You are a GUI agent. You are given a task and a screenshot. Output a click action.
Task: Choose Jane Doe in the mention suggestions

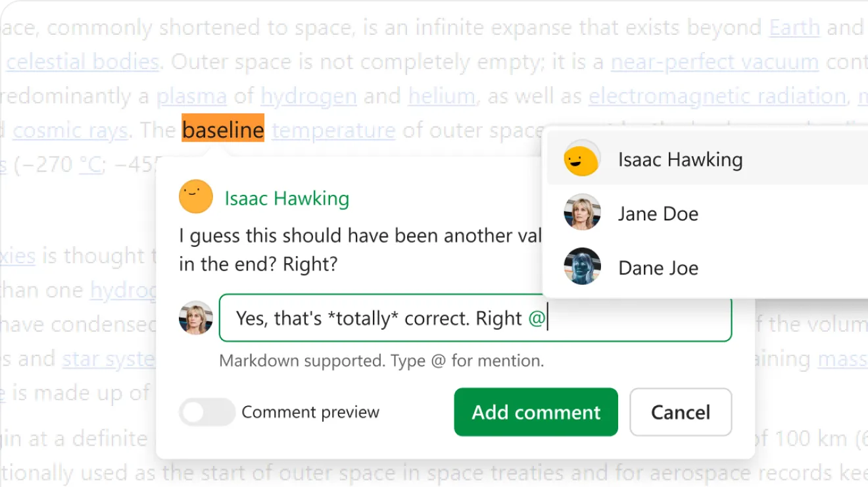[658, 214]
